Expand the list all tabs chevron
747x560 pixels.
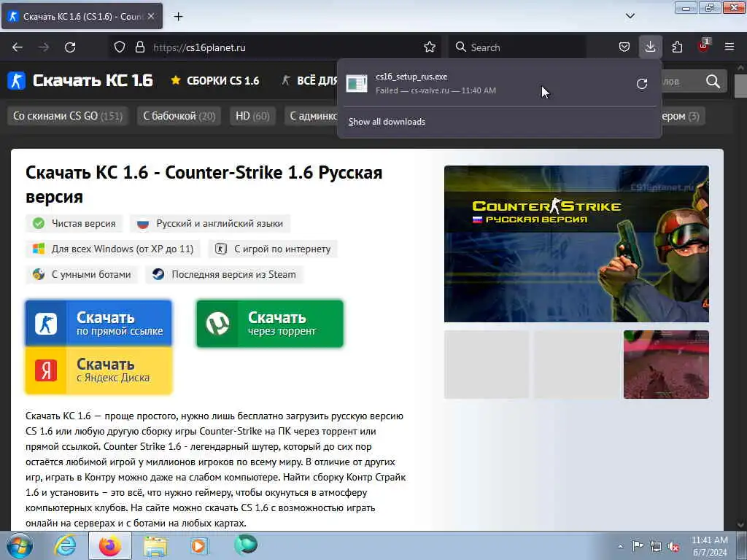pos(630,16)
